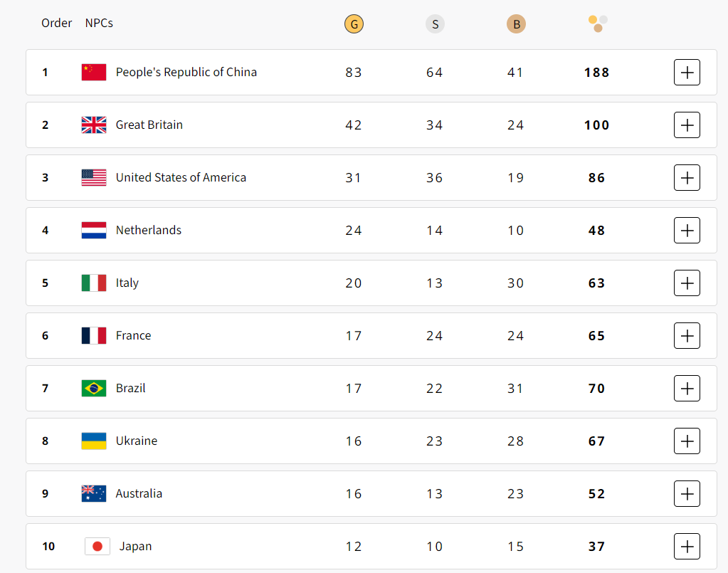Click the People's Republic of China flag
Viewport: 728px width, 573px height.
94,72
